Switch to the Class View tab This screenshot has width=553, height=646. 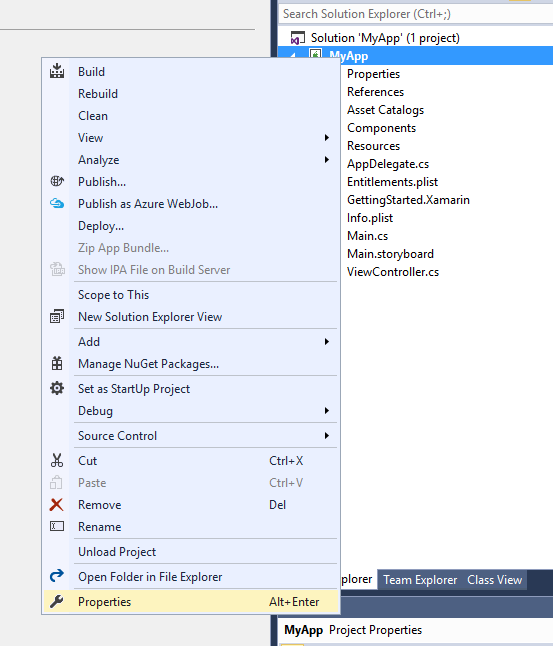494,580
